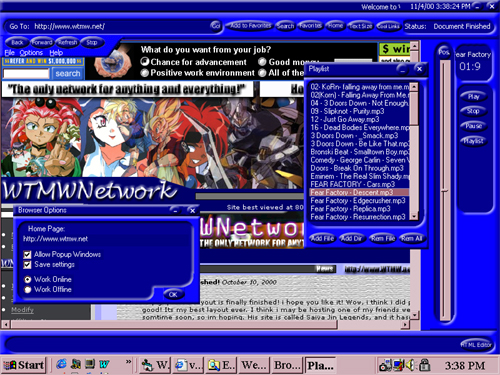Select the Work Offline radio button
500x375 pixels.
28,290
